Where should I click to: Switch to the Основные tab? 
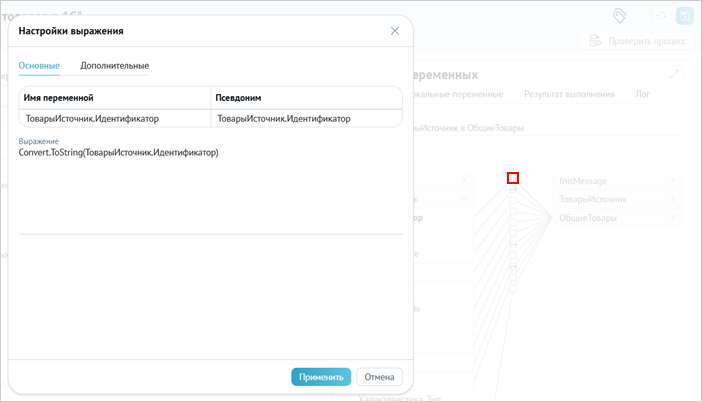pyautogui.click(x=39, y=65)
